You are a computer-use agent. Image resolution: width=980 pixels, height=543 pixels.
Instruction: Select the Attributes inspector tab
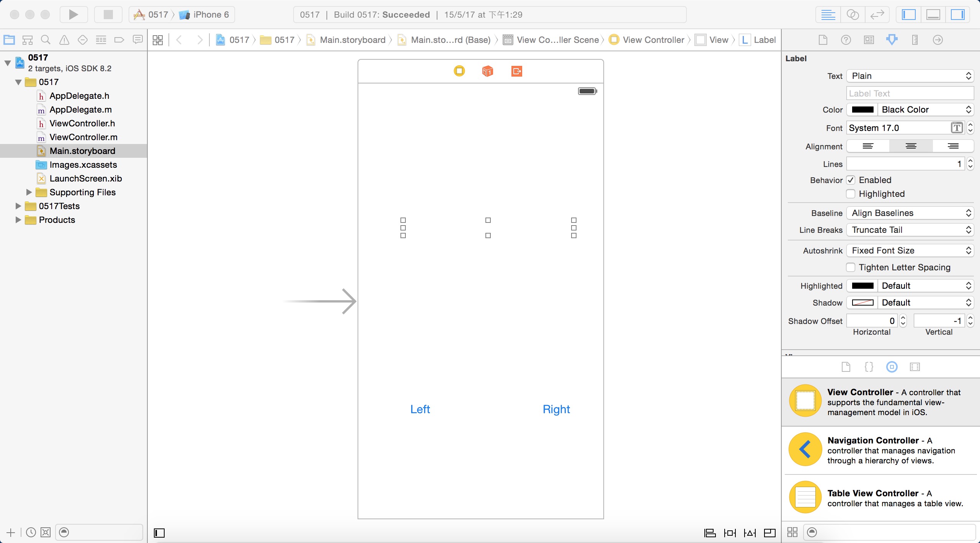click(x=892, y=40)
